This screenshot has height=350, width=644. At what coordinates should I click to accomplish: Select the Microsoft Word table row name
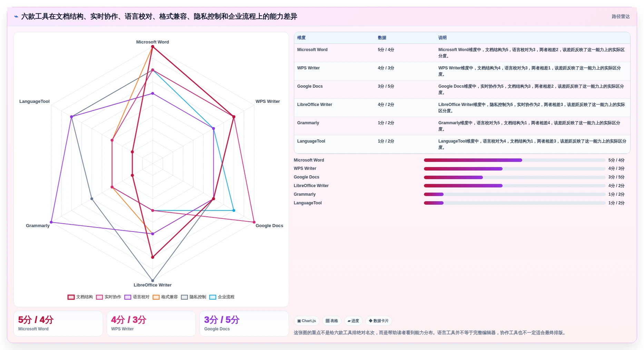click(312, 50)
